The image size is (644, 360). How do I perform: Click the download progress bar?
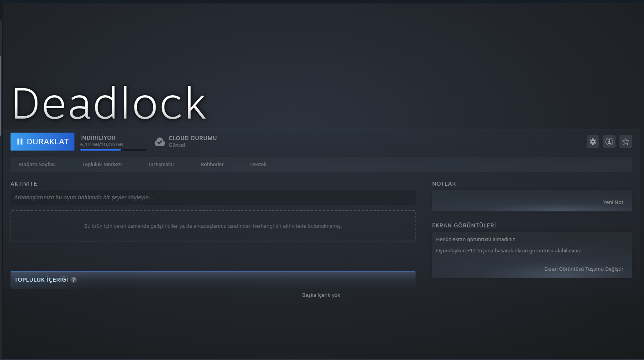click(x=113, y=149)
